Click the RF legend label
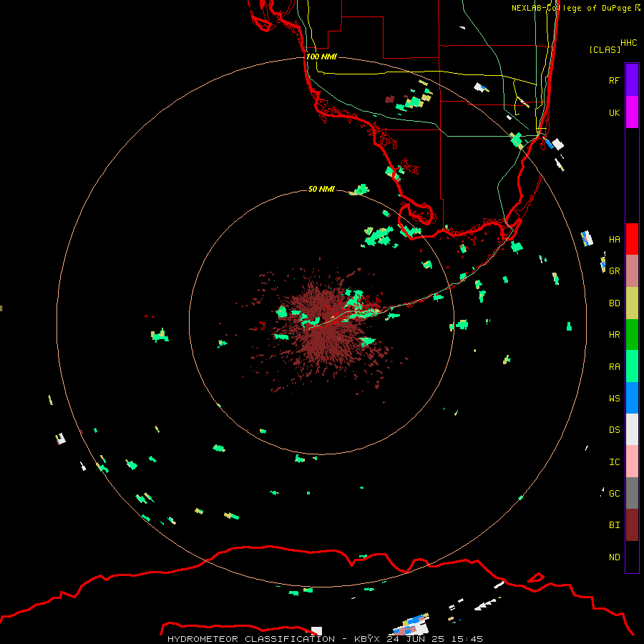The image size is (644, 644). click(614, 81)
